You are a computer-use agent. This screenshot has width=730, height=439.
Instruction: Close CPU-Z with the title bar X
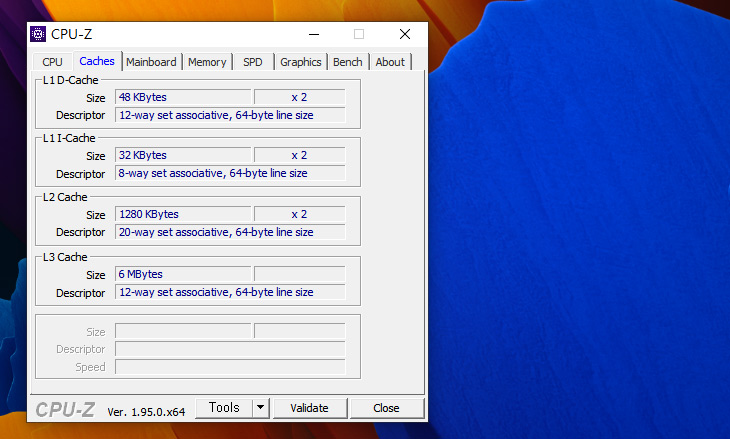pos(405,34)
